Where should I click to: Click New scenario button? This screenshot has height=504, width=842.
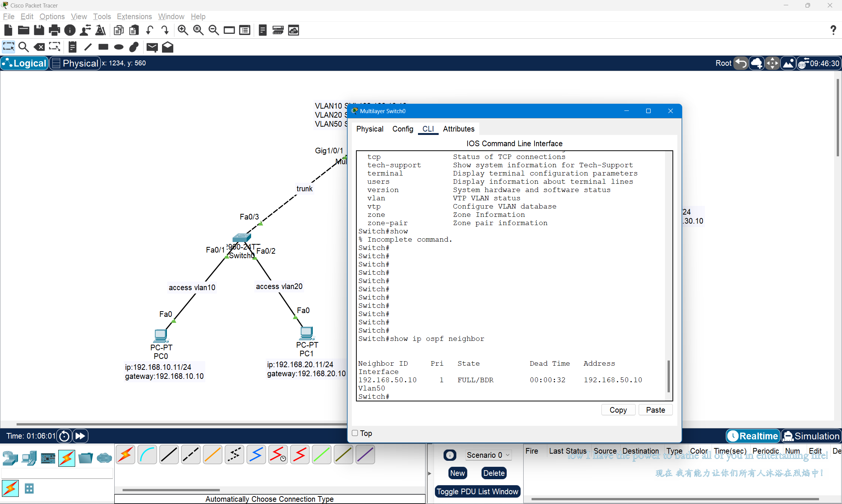click(x=457, y=473)
